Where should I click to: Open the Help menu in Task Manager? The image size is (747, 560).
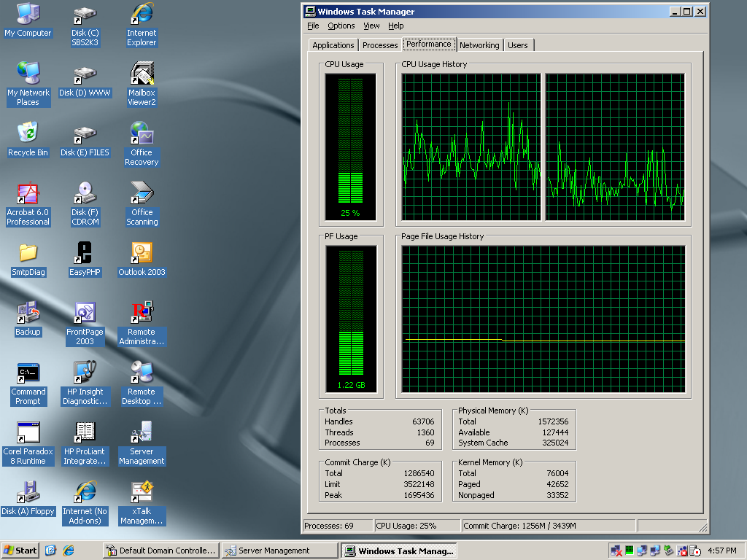coord(396,26)
